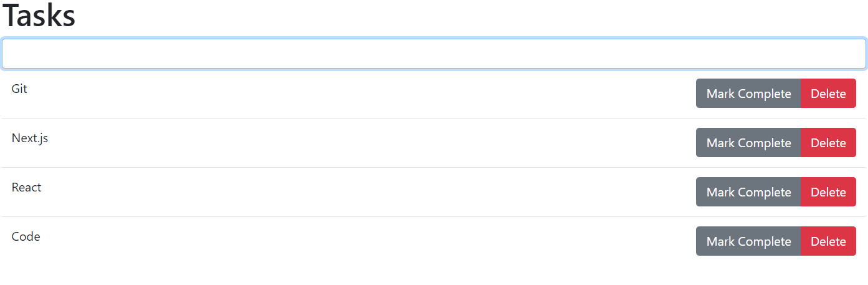Viewport: 868px width, 285px height.
Task: Mark the Git task complete
Action: [748, 94]
